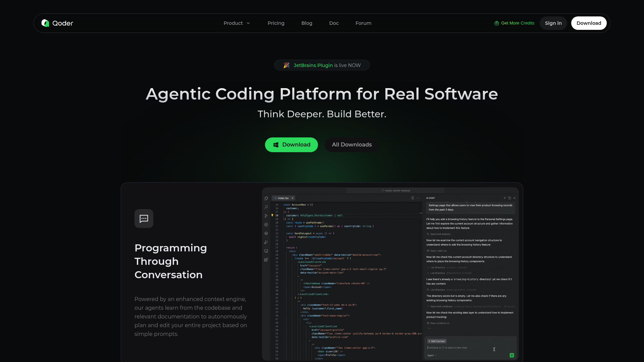Click the green send icon in the chat input
Image resolution: width=644 pixels, height=362 pixels.
click(x=512, y=355)
